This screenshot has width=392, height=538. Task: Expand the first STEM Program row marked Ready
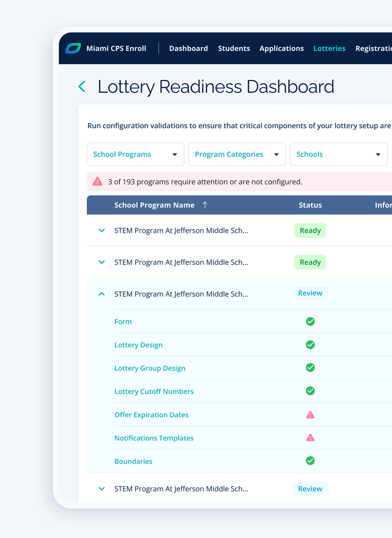pos(102,230)
